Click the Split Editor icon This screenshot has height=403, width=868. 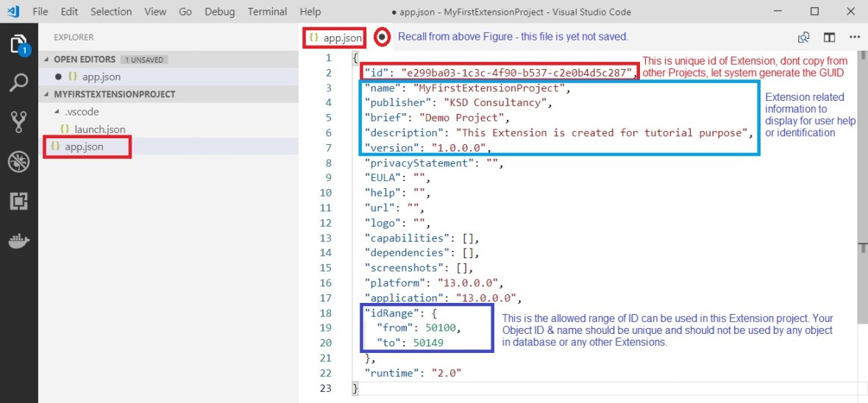tap(829, 38)
